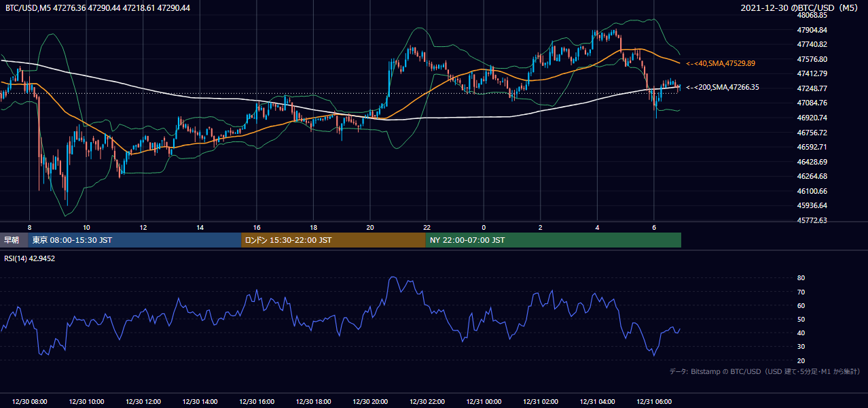The width and height of the screenshot is (868, 408).
Task: Click the 東京 08:00-15:30 JST session bar
Action: 134,240
